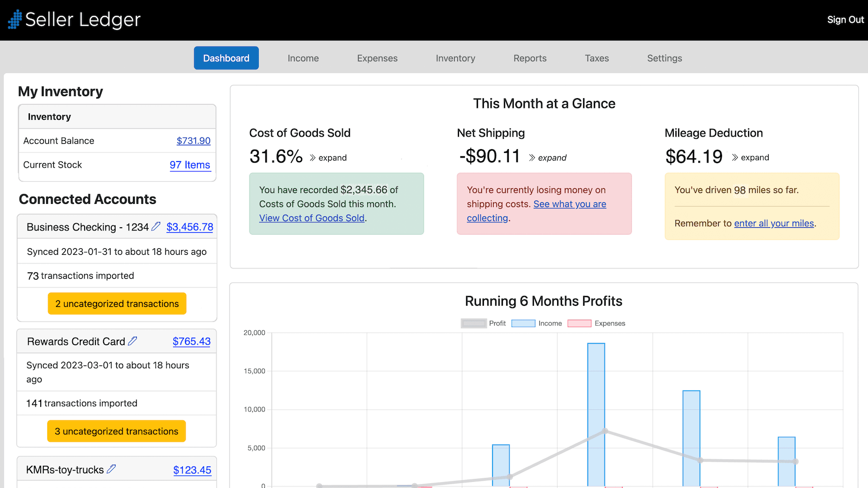Click the enter all your miles link
This screenshot has width=868, height=488.
pos(774,223)
